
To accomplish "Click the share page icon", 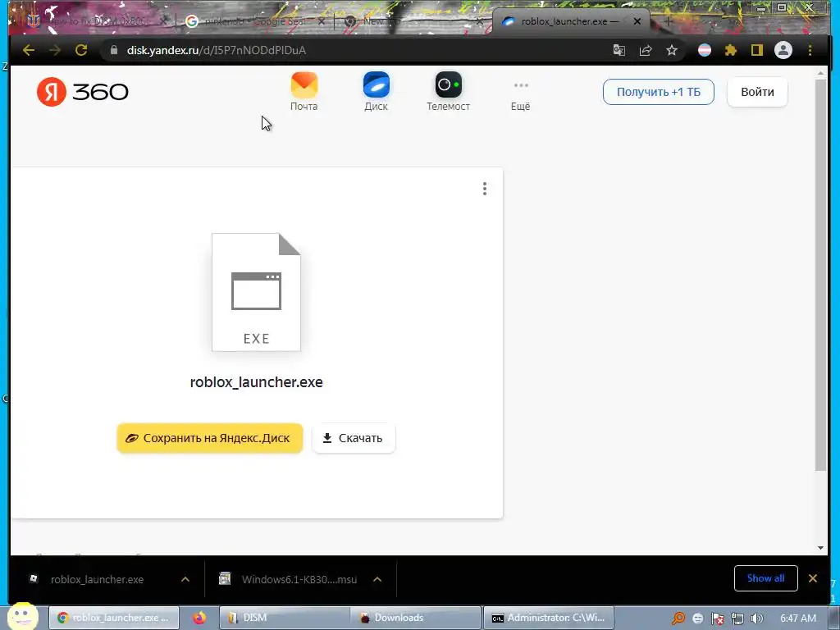I will coord(645,50).
